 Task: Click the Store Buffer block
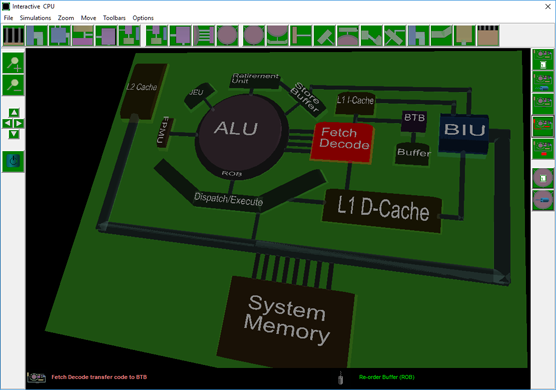click(307, 98)
